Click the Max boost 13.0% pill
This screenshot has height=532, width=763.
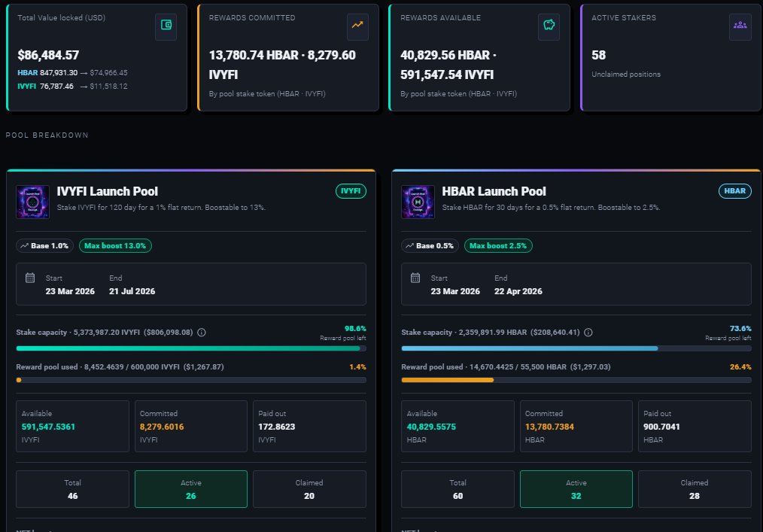(115, 246)
